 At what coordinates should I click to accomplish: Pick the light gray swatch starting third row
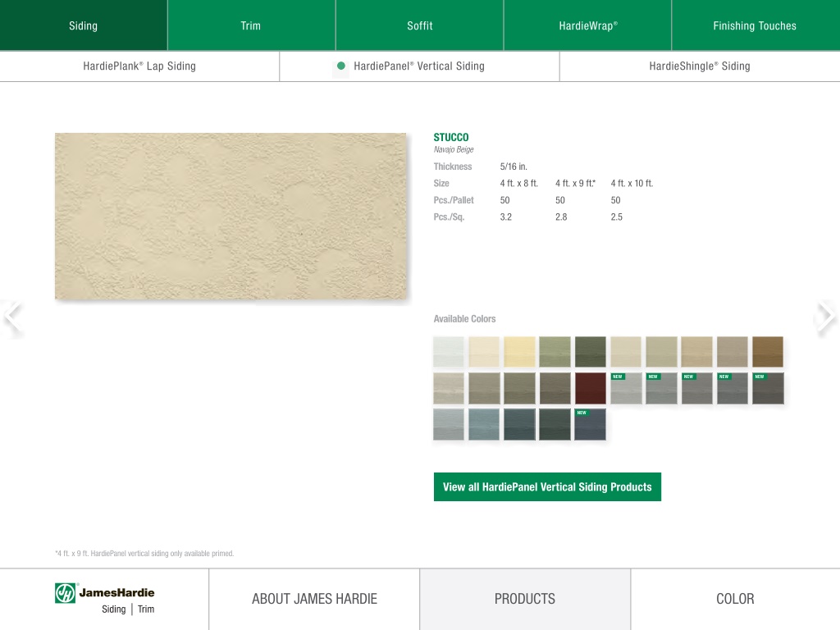point(449,424)
